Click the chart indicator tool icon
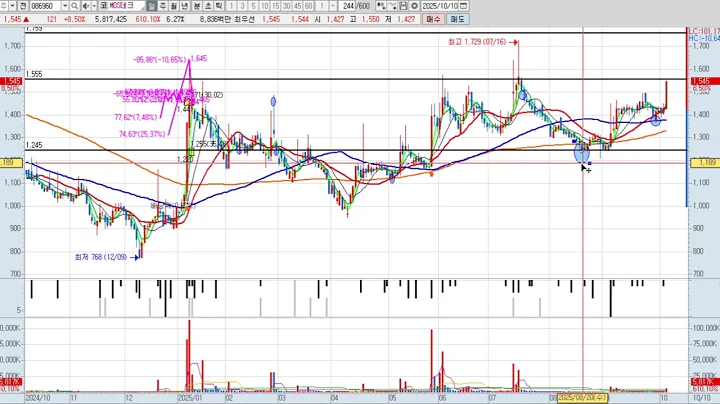720x404 pixels. (x=381, y=6)
